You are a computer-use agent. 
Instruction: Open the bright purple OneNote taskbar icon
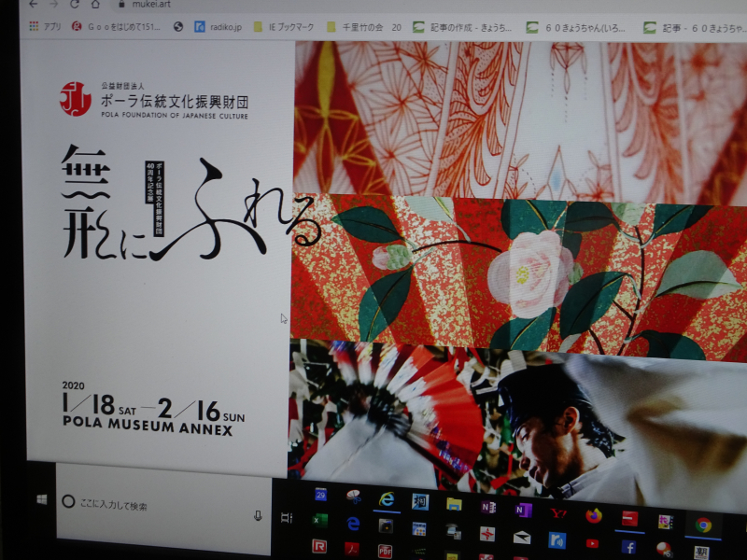point(524,510)
